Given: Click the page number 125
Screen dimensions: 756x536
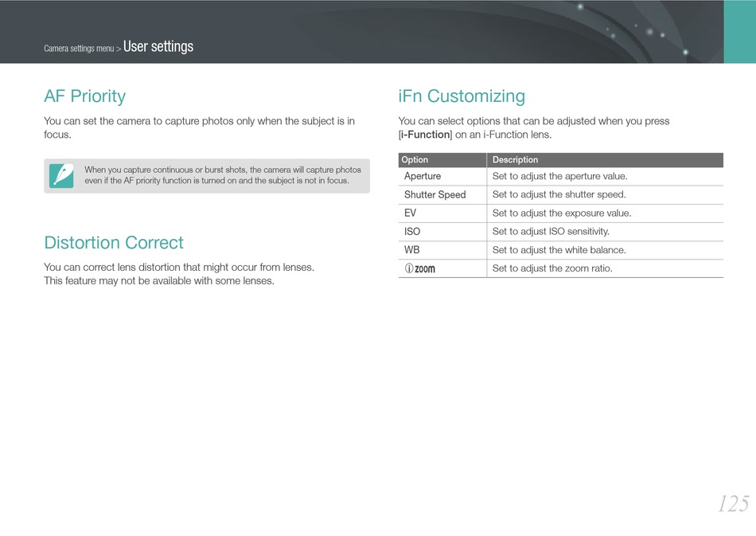Looking at the screenshot, I should [734, 504].
